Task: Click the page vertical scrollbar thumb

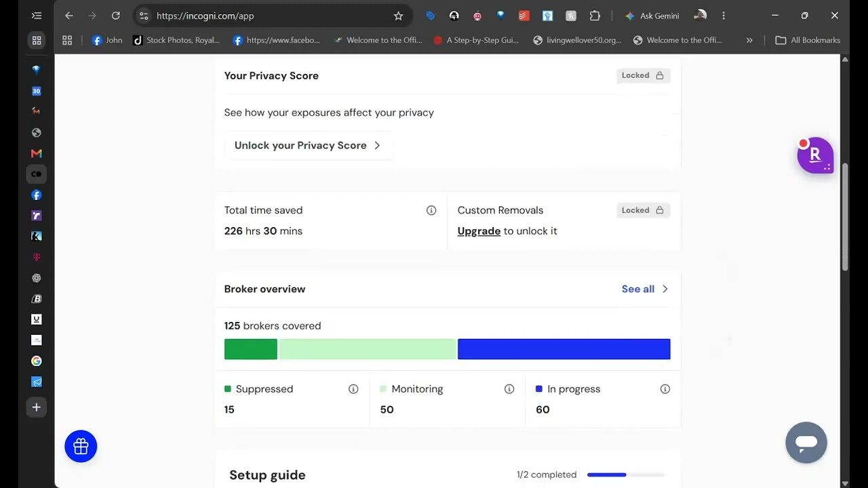Action: coord(845,217)
